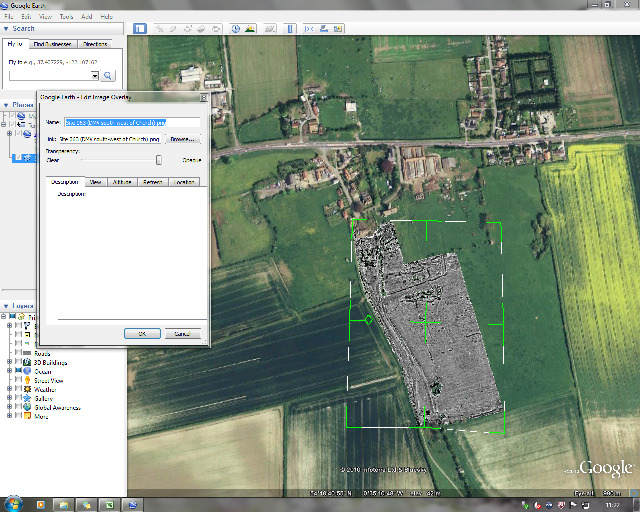Enable the Gallery layer checkbox

pos(18,398)
